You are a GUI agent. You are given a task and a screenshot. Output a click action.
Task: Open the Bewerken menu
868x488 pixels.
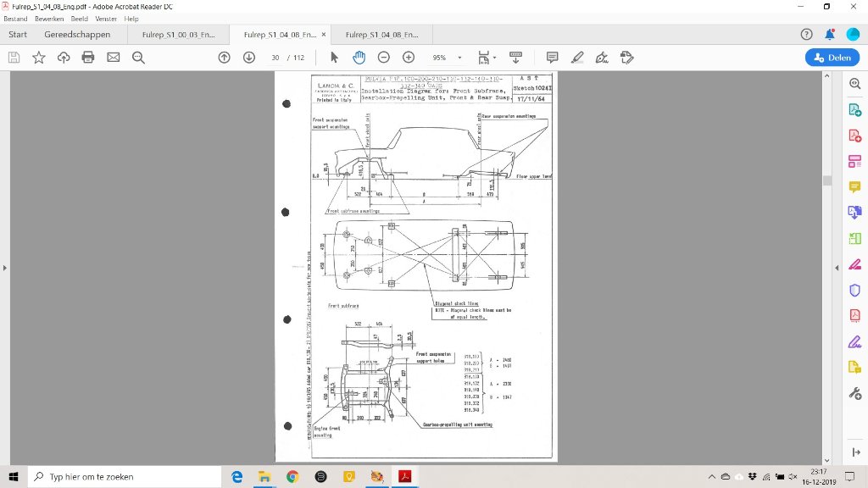tap(47, 18)
